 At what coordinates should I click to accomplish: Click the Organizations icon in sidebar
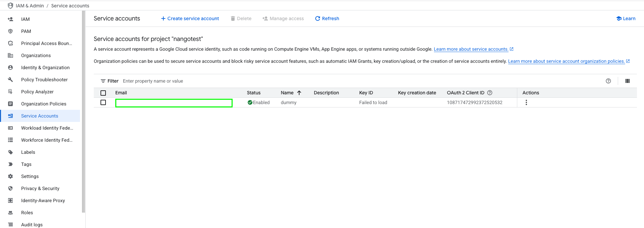[x=10, y=55]
